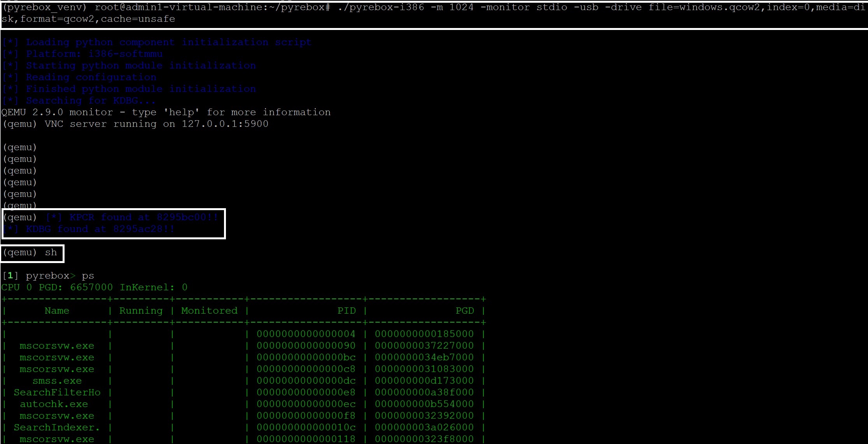Image resolution: width=868 pixels, height=444 pixels.
Task: Click the Running column header
Action: tap(141, 311)
